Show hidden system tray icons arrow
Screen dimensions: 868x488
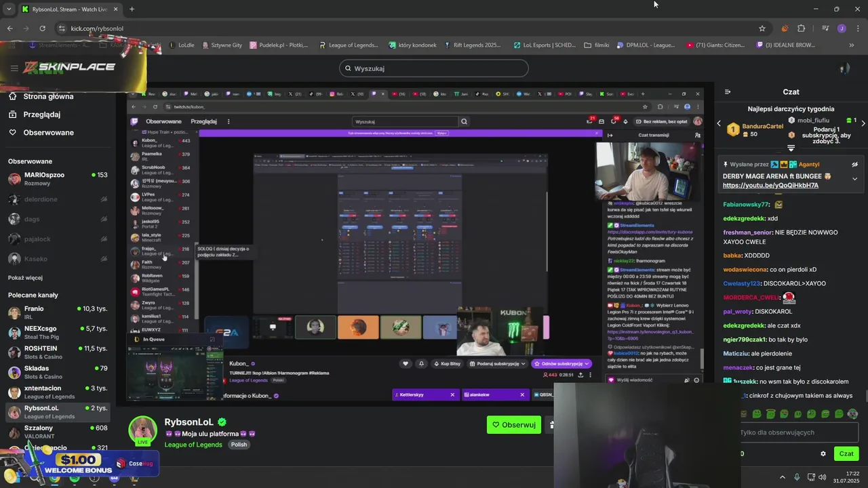pyautogui.click(x=782, y=477)
